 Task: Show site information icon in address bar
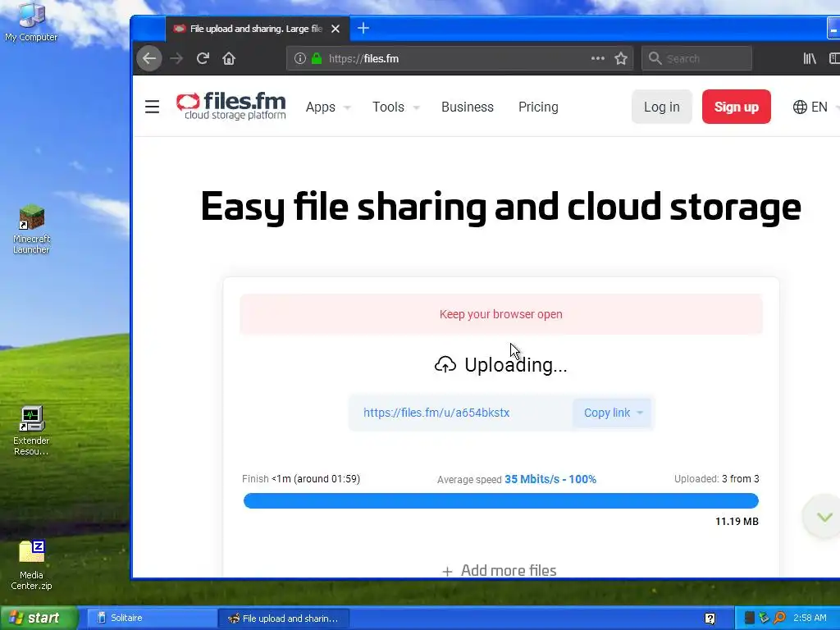[300, 58]
